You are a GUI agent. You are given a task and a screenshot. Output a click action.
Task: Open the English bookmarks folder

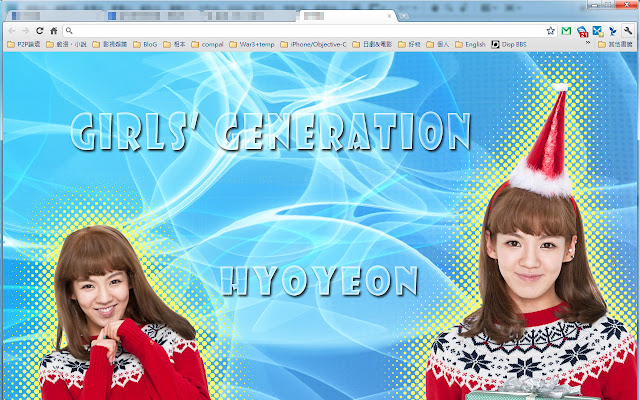click(470, 44)
